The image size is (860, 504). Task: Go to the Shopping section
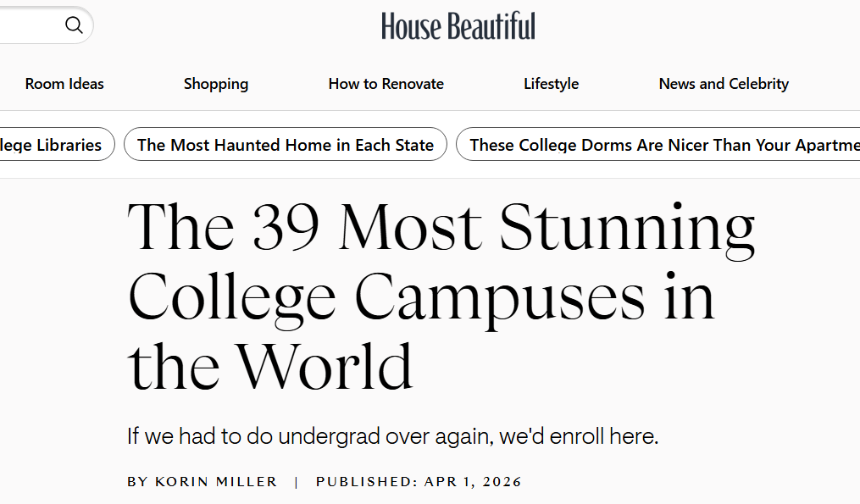[216, 84]
